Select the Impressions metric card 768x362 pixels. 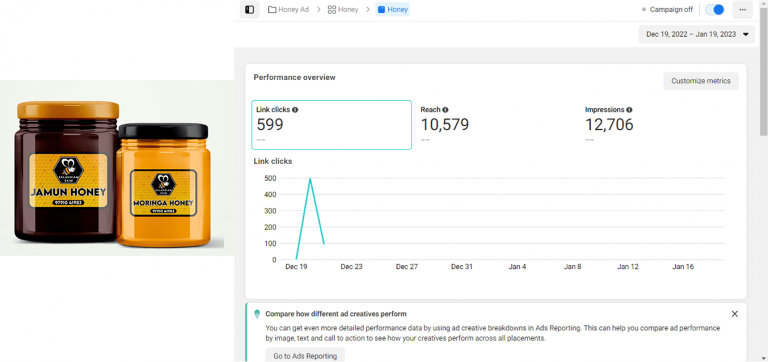click(660, 125)
